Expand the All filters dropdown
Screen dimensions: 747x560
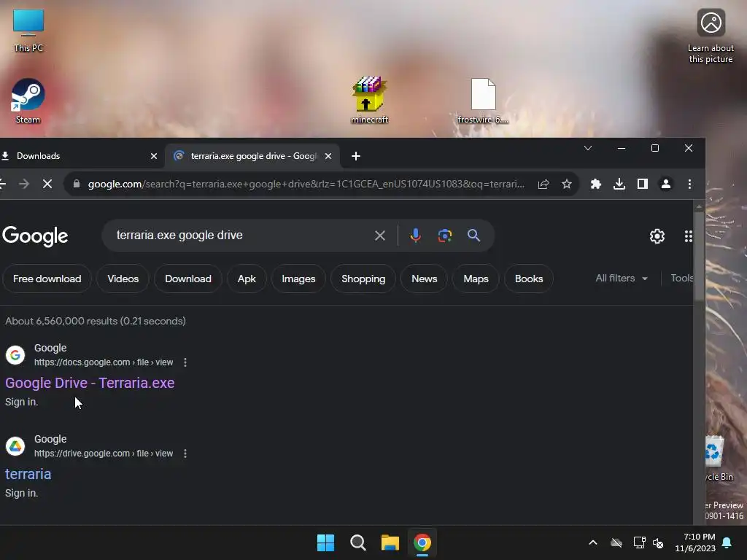click(622, 278)
